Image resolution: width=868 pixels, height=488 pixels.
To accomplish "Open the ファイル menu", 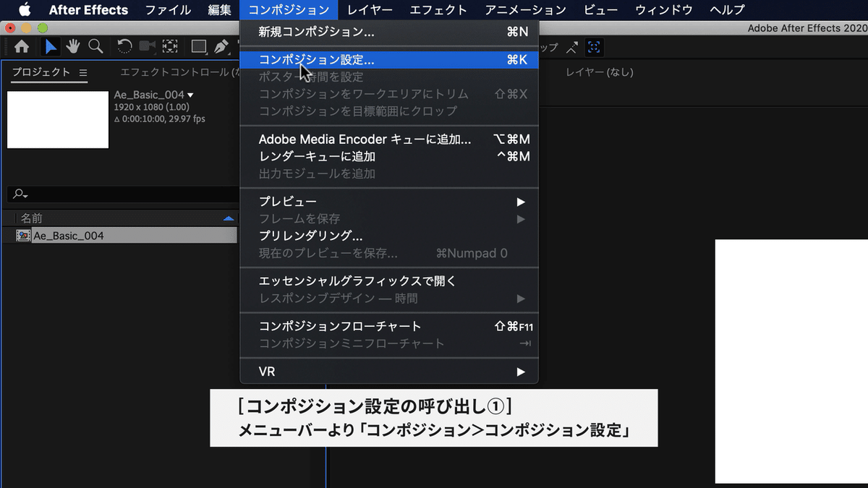I will pos(168,10).
